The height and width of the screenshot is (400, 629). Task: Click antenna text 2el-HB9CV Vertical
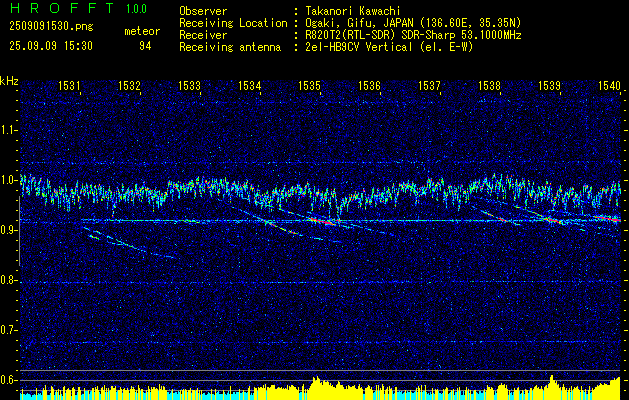(359, 47)
